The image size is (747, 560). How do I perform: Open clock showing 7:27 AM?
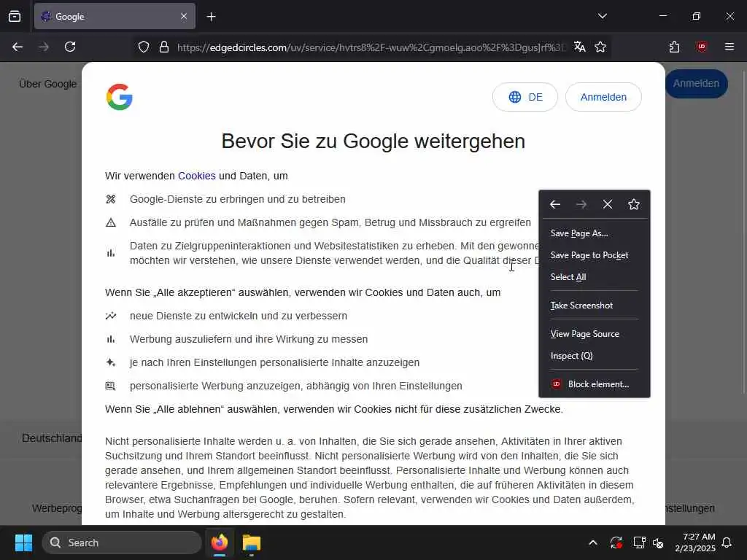pos(695,542)
